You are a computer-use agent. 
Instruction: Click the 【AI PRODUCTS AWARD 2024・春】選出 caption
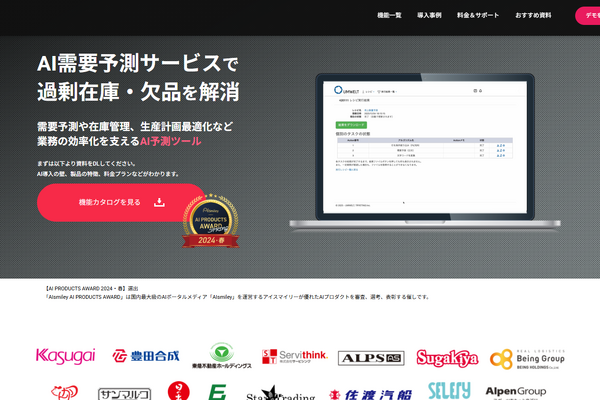coord(92,289)
